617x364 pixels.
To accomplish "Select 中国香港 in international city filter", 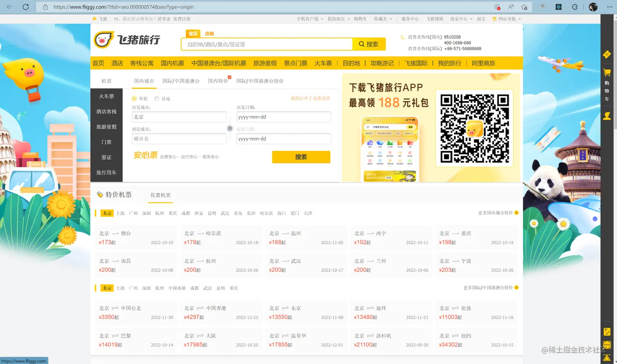I will coord(177,288).
